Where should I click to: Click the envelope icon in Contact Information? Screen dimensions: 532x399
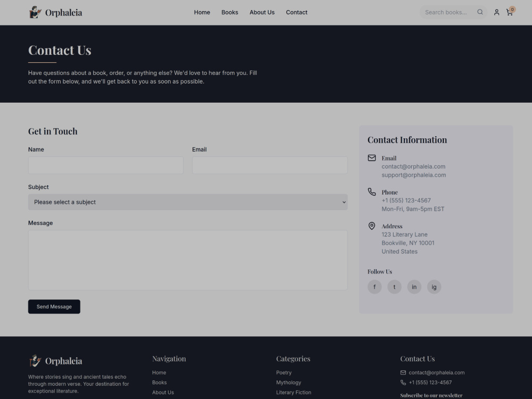click(x=372, y=158)
